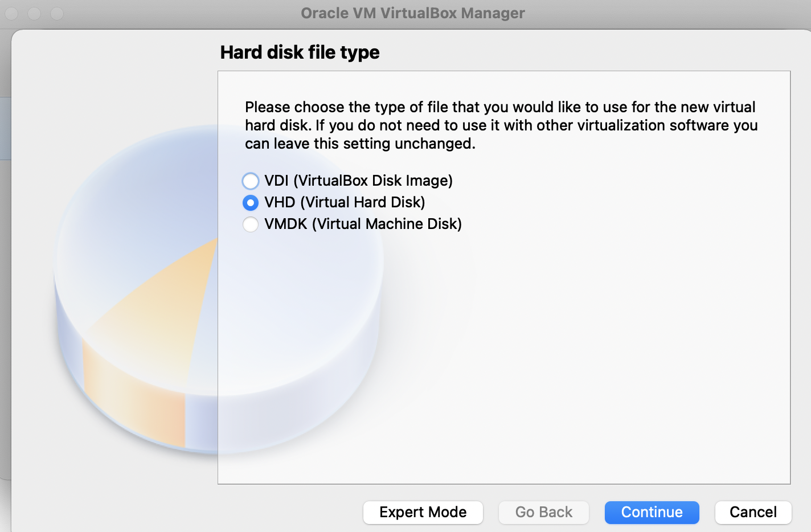Click the file type description paragraph
Image resolution: width=811 pixels, height=532 pixels.
pos(501,125)
